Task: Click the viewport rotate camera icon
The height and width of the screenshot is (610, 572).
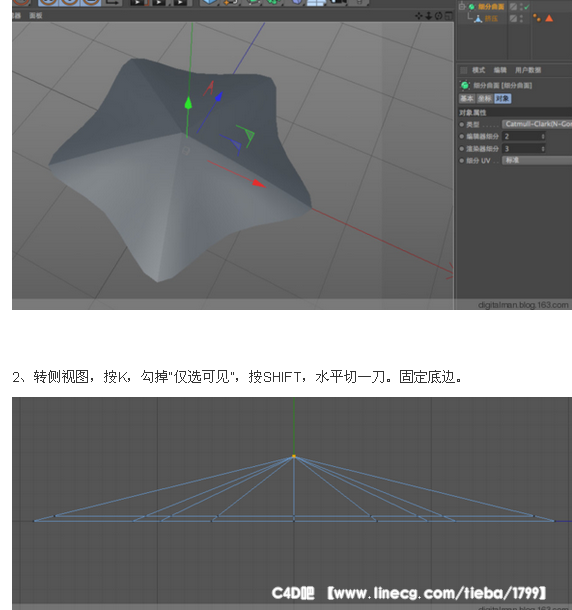Action: 439,16
